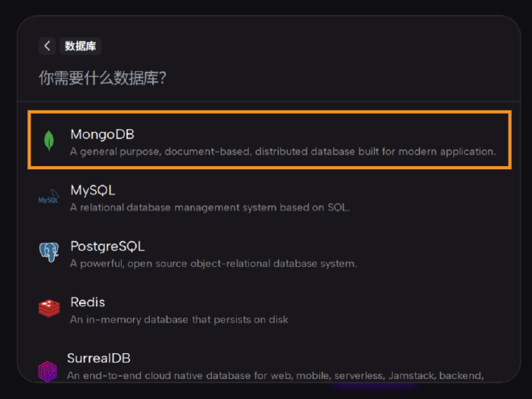This screenshot has height=399, width=532.
Task: Click the red Redis cube icon
Action: [x=49, y=308]
